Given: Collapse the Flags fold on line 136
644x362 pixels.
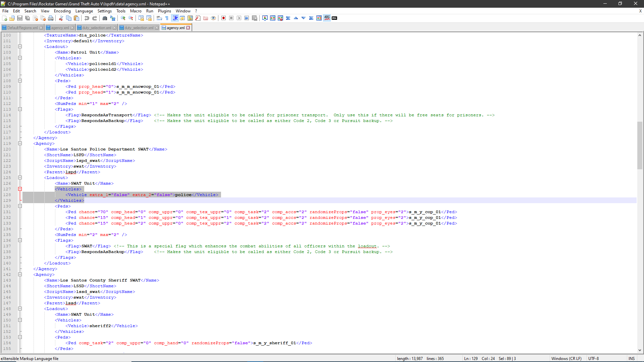Looking at the screenshot, I should pos(20,240).
